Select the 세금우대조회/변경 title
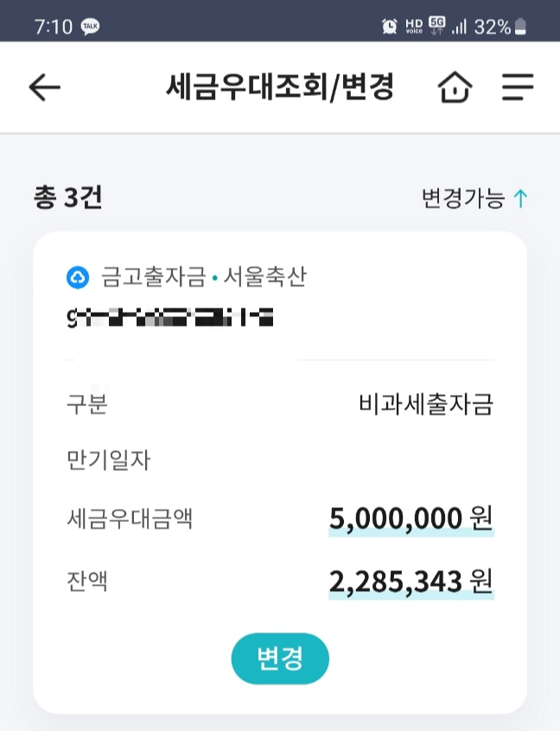Image resolution: width=560 pixels, height=731 pixels. click(280, 86)
